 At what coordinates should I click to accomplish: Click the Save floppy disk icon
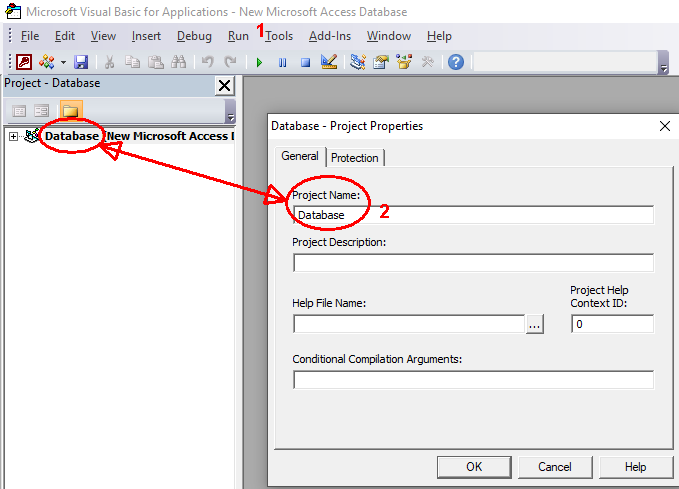point(81,62)
